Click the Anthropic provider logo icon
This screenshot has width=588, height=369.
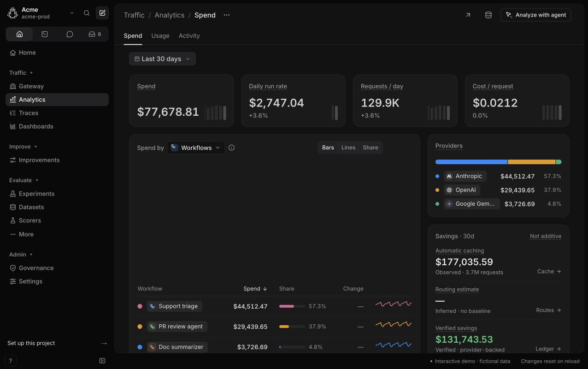(x=449, y=176)
